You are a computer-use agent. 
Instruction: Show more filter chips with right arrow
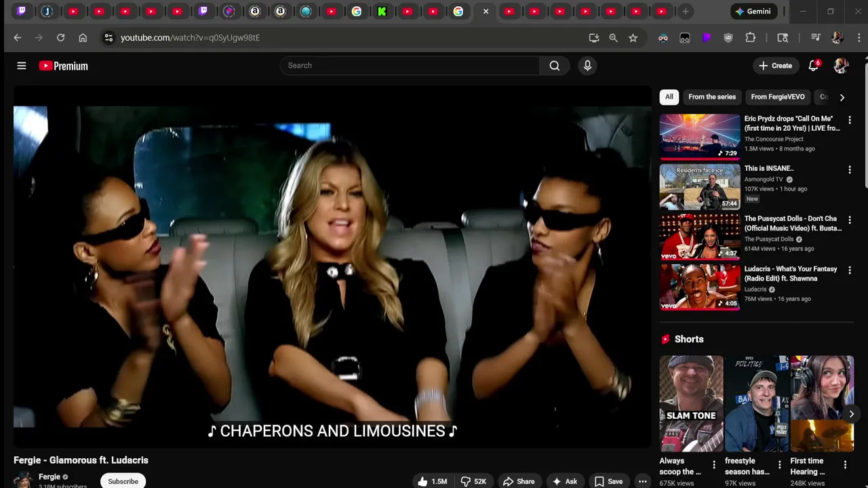click(x=842, y=97)
